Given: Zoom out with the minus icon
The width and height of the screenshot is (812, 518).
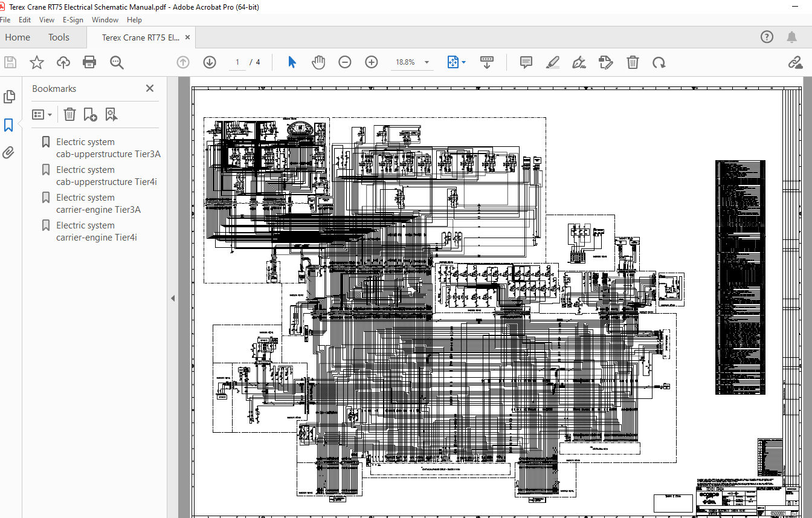Looking at the screenshot, I should pos(345,62).
